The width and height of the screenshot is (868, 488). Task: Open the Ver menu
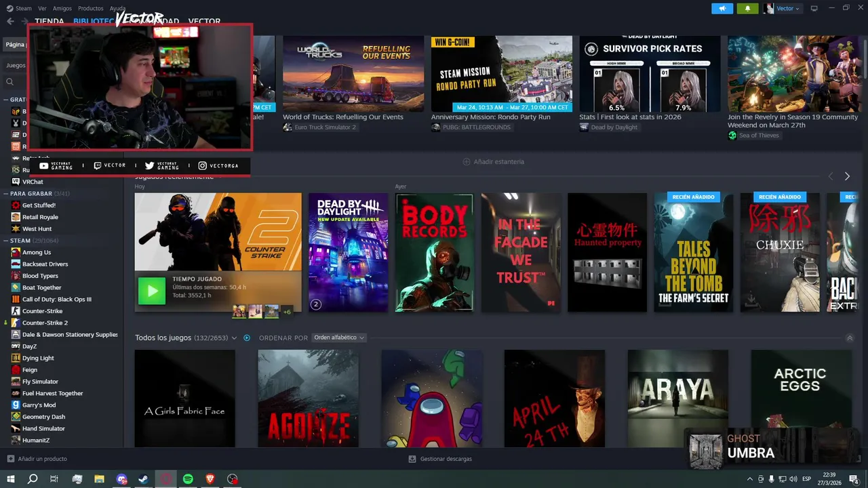click(43, 8)
